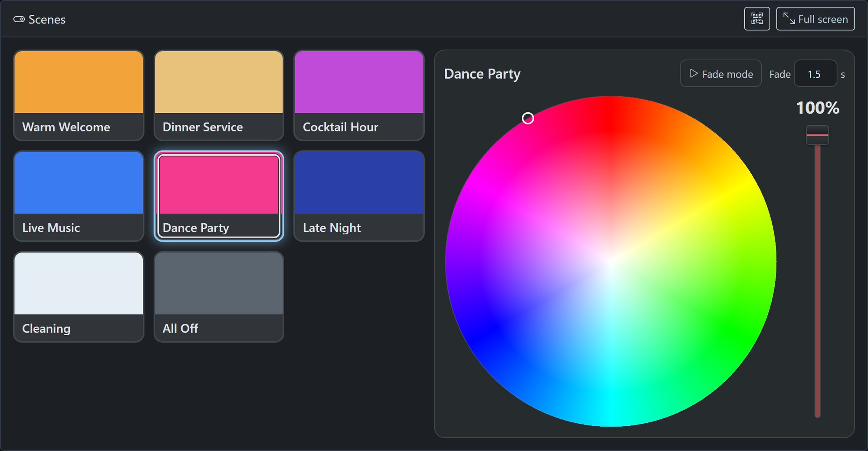Screen dimensions: 868x451
Task: Activate the Warm Welcome scene
Action: point(79,95)
